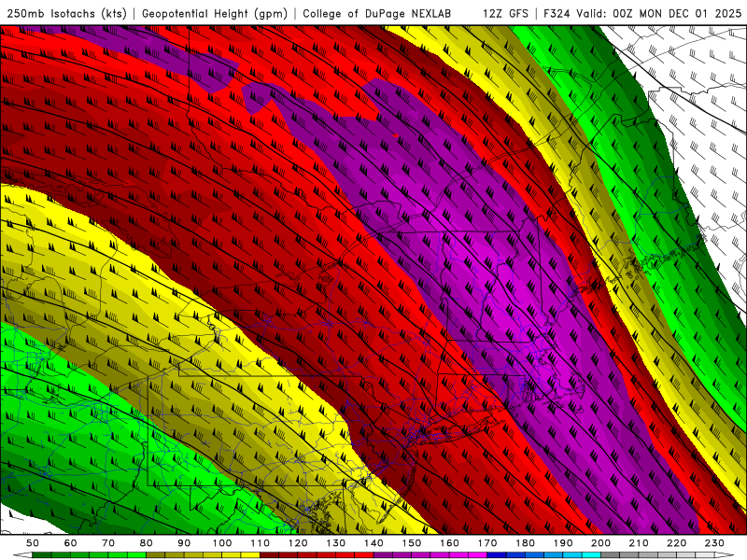Click the legend value "180"

[x=525, y=543]
